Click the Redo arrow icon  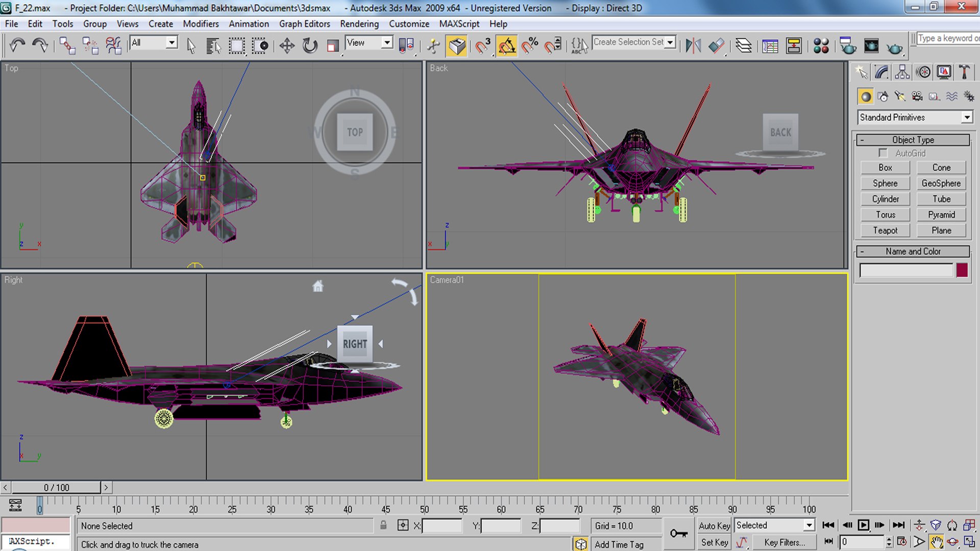(40, 45)
